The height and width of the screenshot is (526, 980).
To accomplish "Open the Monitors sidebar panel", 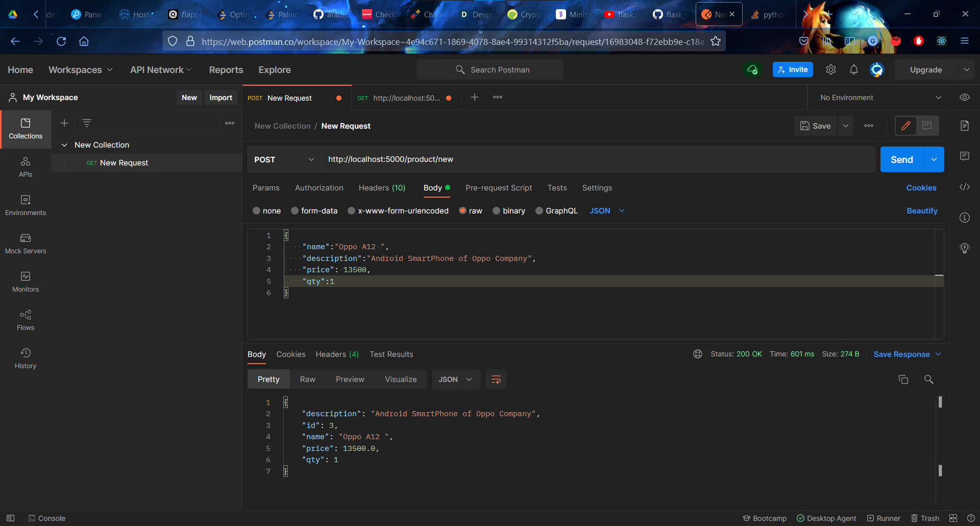I will 26,282.
